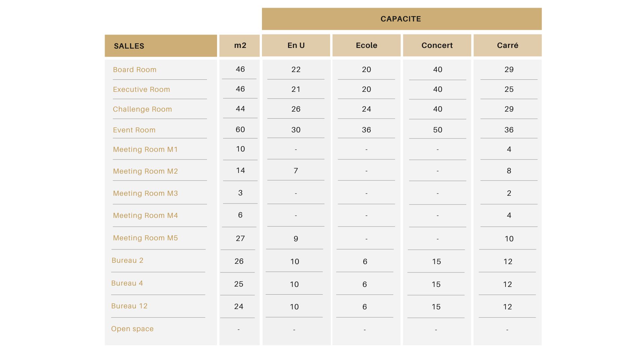Select Meeting Room M2 label
This screenshot has height=362, width=644.
click(x=145, y=171)
